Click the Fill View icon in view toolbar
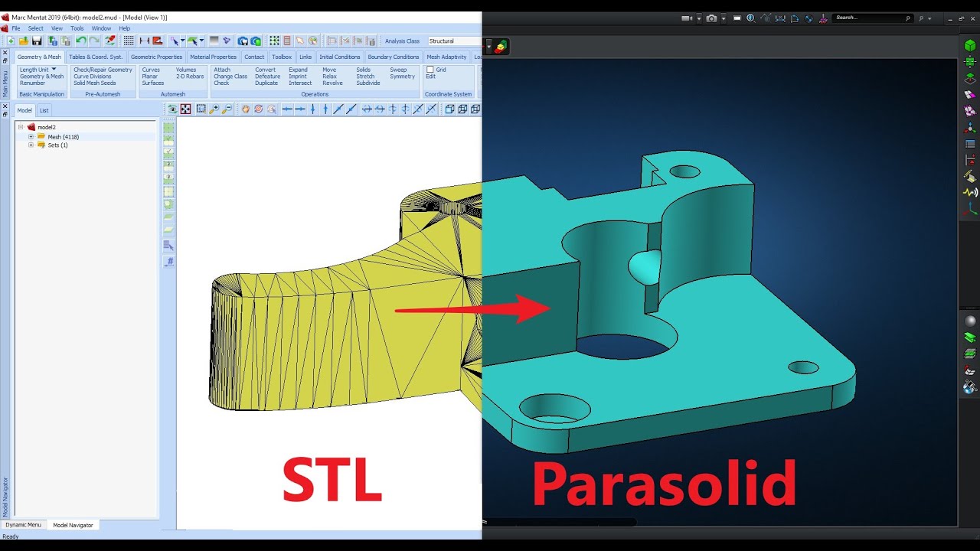Screen dimensions: 980x551 point(185,109)
